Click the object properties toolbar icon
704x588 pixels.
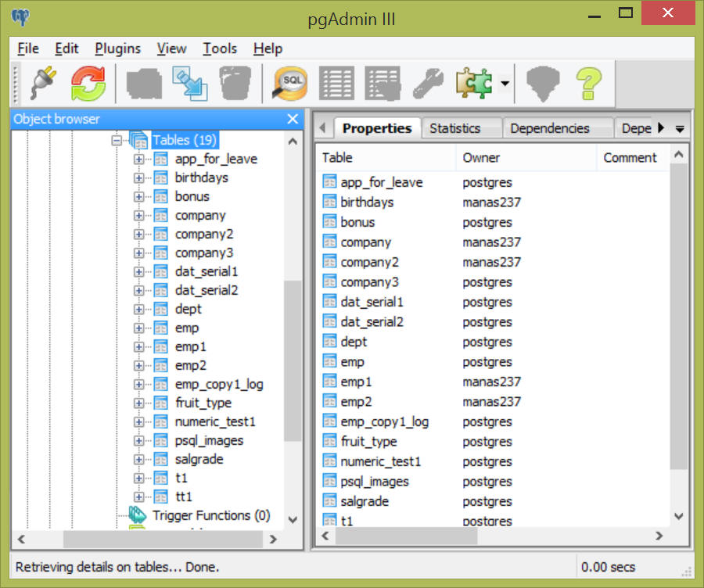point(144,83)
